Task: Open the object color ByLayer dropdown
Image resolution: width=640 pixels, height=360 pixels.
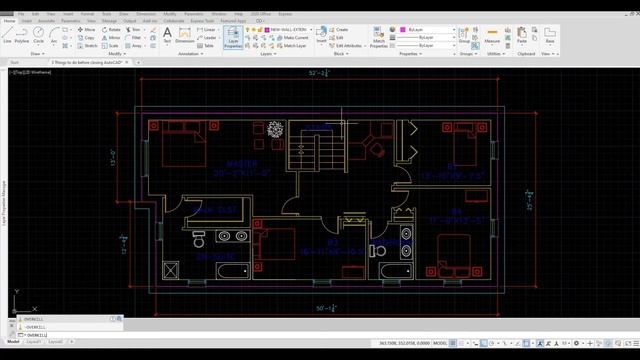Action: click(453, 30)
